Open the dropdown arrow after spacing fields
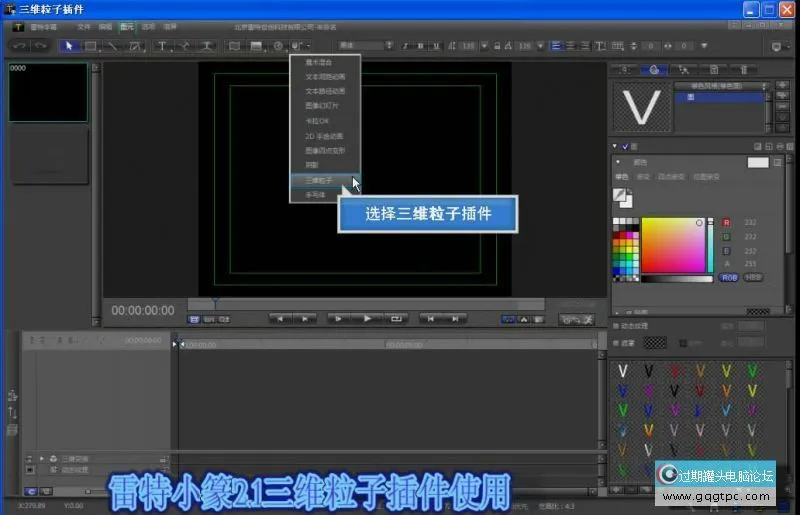The height and width of the screenshot is (515, 800). click(x=704, y=46)
